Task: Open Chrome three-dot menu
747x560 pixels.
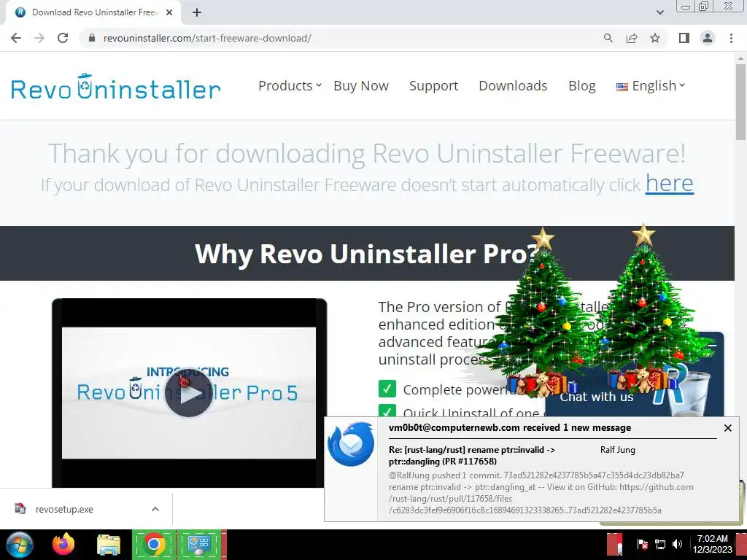Action: click(731, 38)
